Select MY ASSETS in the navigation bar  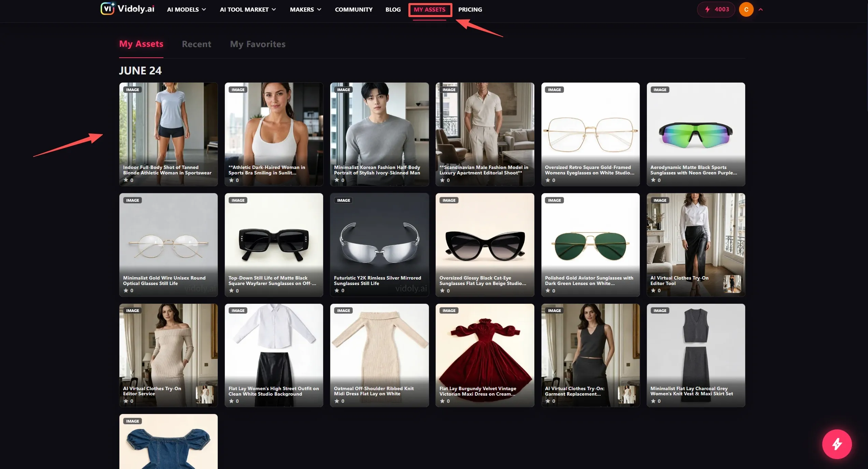tap(430, 10)
